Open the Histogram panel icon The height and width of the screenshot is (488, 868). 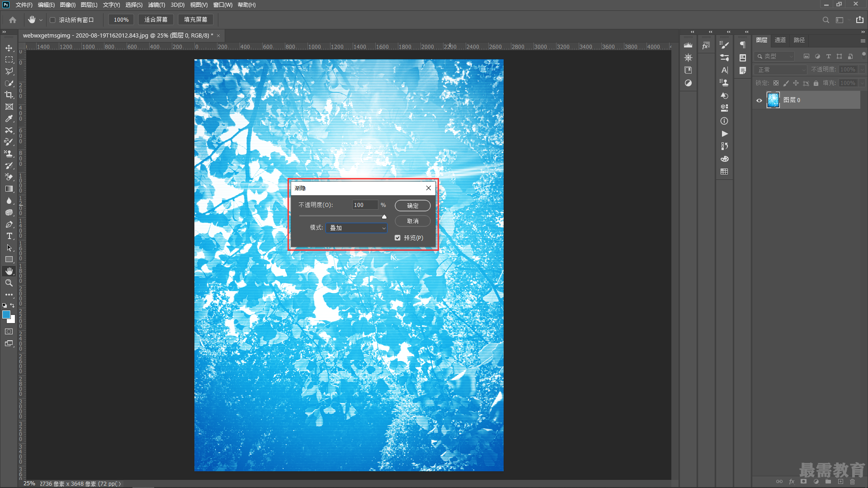pos(688,45)
